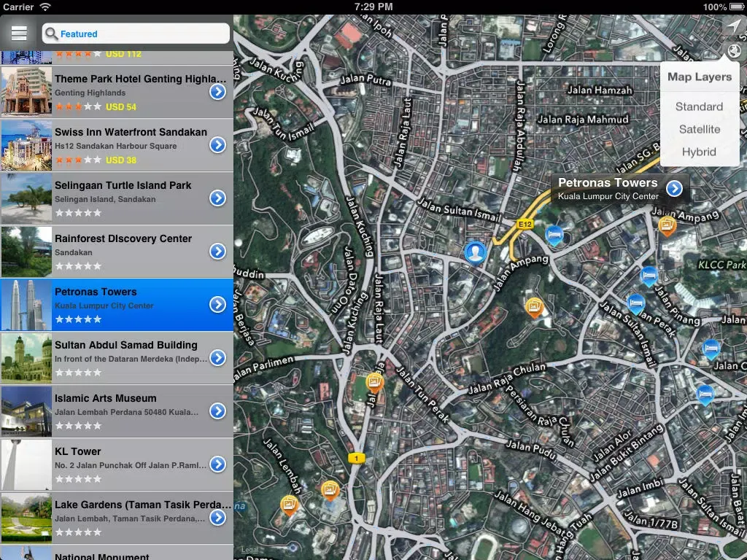Select Swiss Inn Waterfront Sandakan thumbnail
Viewport: 747px width, 560px height.
coord(26,145)
